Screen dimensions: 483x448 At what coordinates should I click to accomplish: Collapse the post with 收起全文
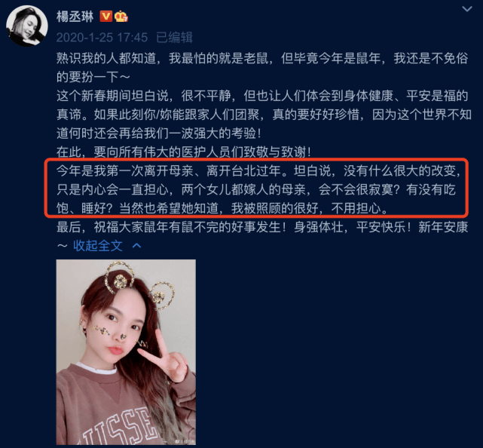pyautogui.click(x=98, y=246)
